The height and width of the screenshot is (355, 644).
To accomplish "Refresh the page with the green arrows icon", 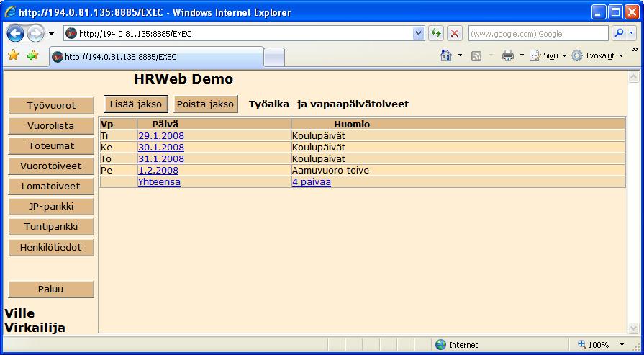I will [x=436, y=34].
